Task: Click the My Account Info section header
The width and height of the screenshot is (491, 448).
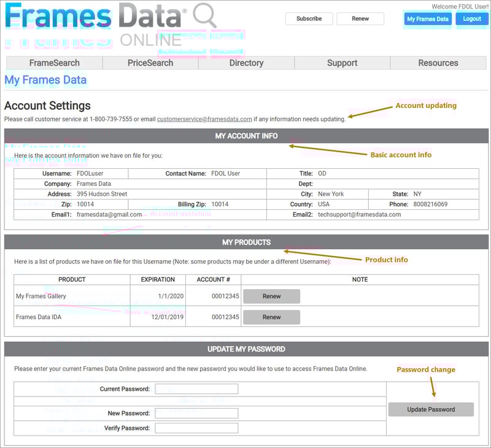Action: tap(245, 136)
